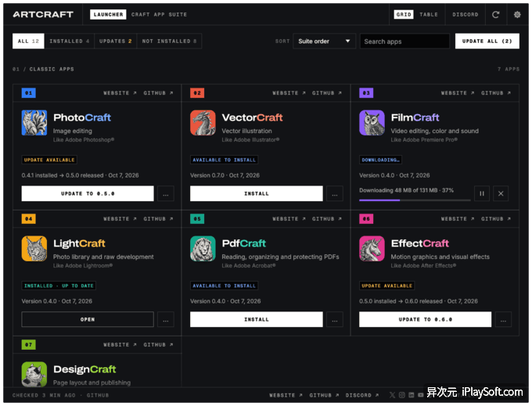
Task: Click the FilmCraft download progress bar
Action: [x=415, y=200]
